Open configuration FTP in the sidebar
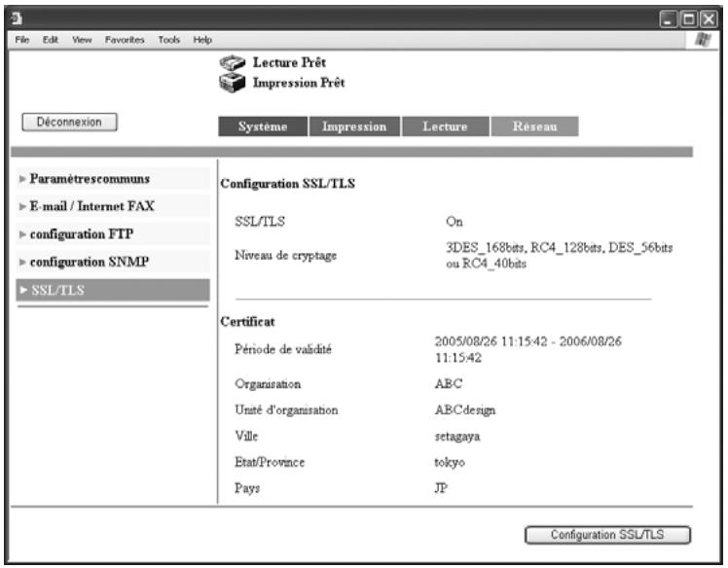The width and height of the screenshot is (728, 568). (113, 233)
